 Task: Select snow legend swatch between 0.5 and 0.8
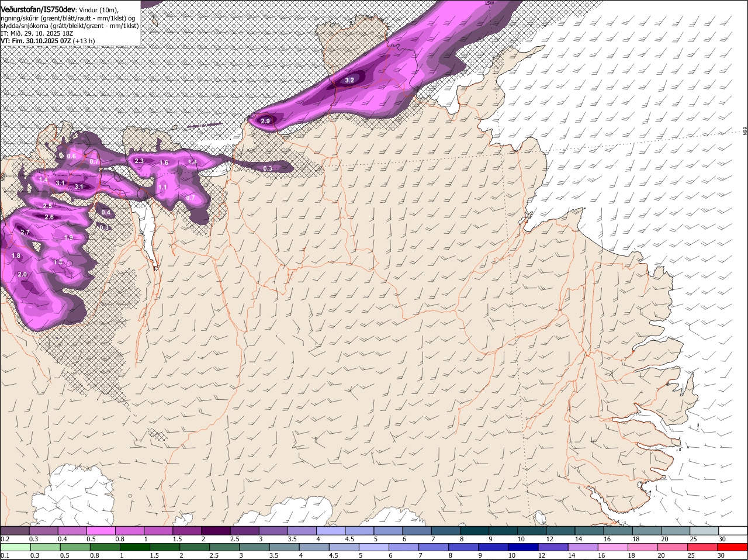click(101, 531)
